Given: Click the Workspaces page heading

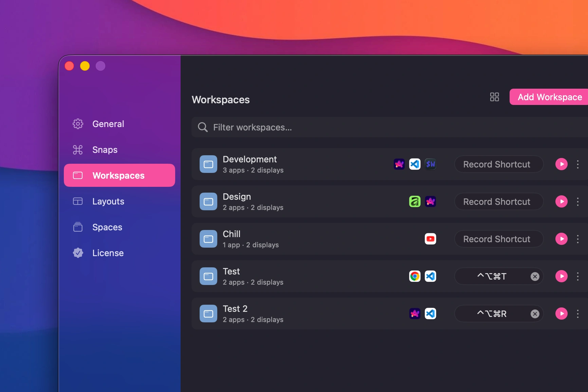Looking at the screenshot, I should pyautogui.click(x=221, y=100).
